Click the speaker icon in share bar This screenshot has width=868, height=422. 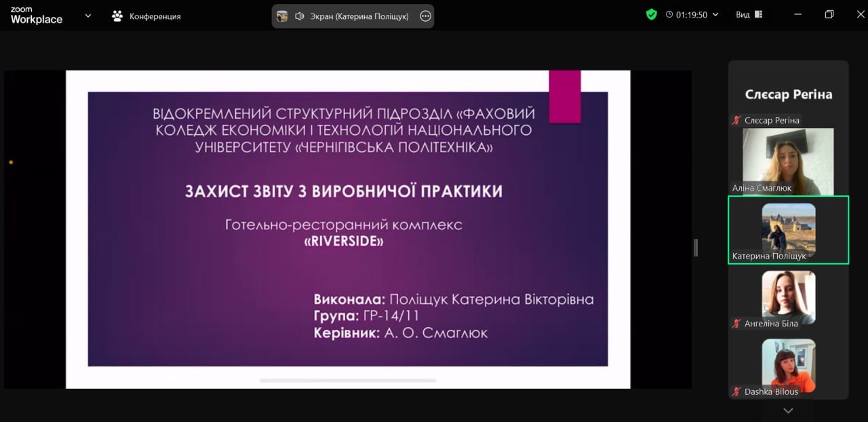tap(299, 16)
